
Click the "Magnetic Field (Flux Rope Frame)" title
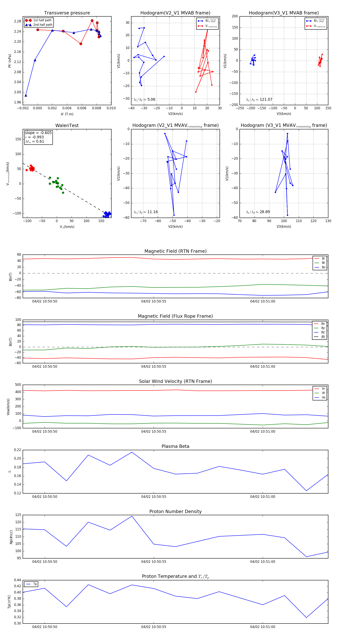[x=175, y=316]
